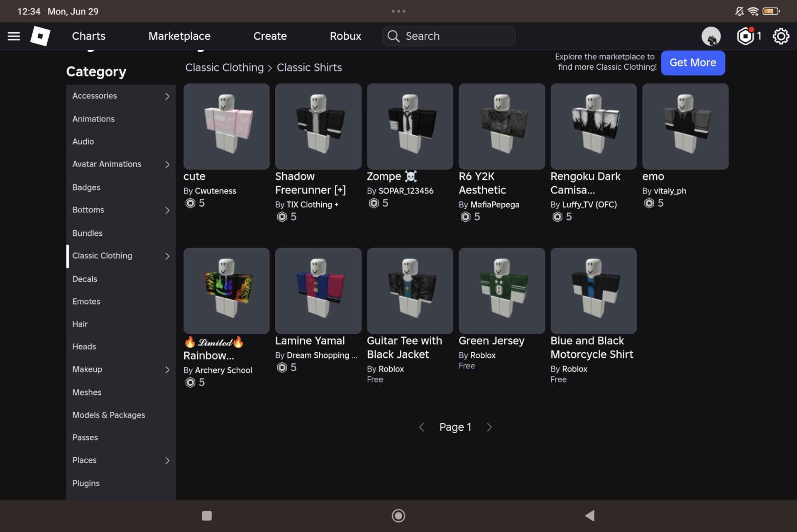Click the 'Lamine Yamal' item title
Viewport: 797px width, 532px height.
click(x=310, y=341)
